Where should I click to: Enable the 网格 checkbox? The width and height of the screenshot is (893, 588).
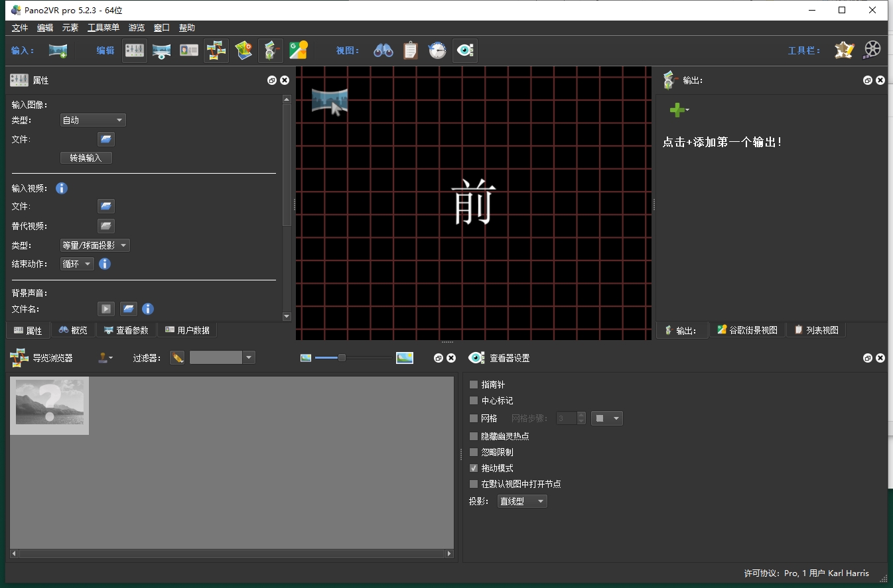(x=474, y=418)
